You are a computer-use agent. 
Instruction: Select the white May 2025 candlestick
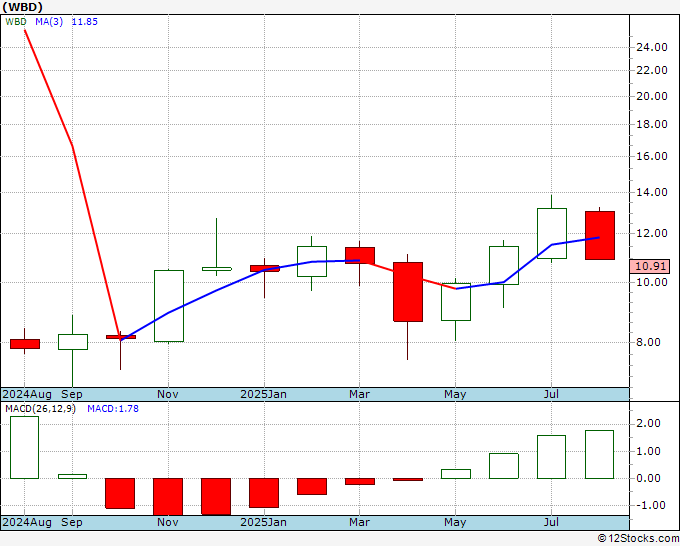456,302
